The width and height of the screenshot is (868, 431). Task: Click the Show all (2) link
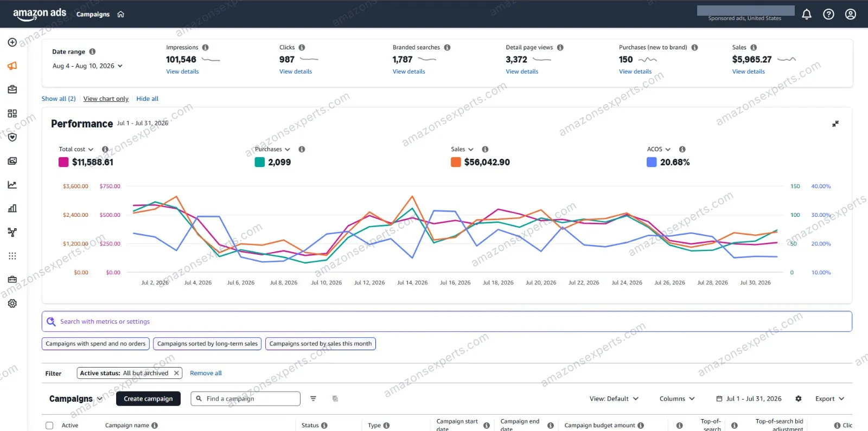pyautogui.click(x=59, y=99)
